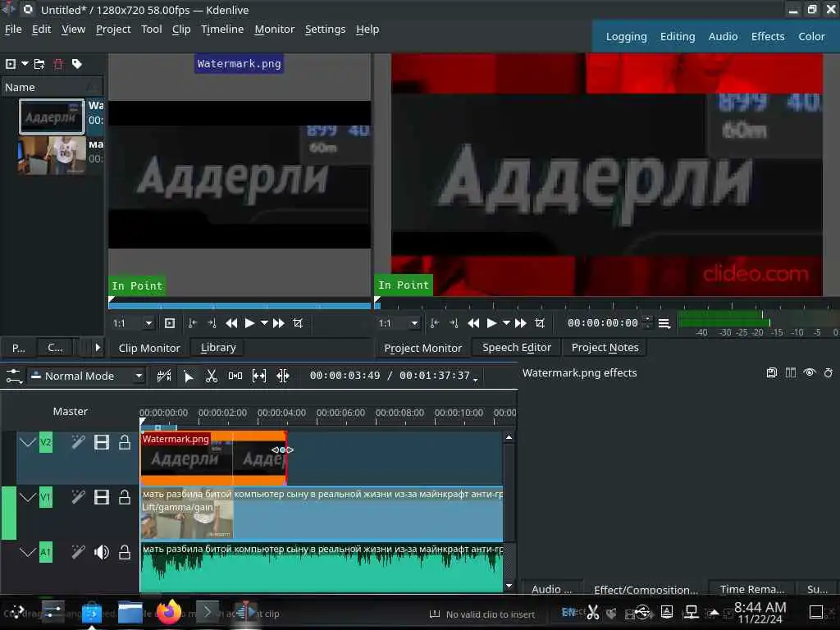Click the split compare icon in effects panel
This screenshot has height=630, width=840.
pos(791,373)
